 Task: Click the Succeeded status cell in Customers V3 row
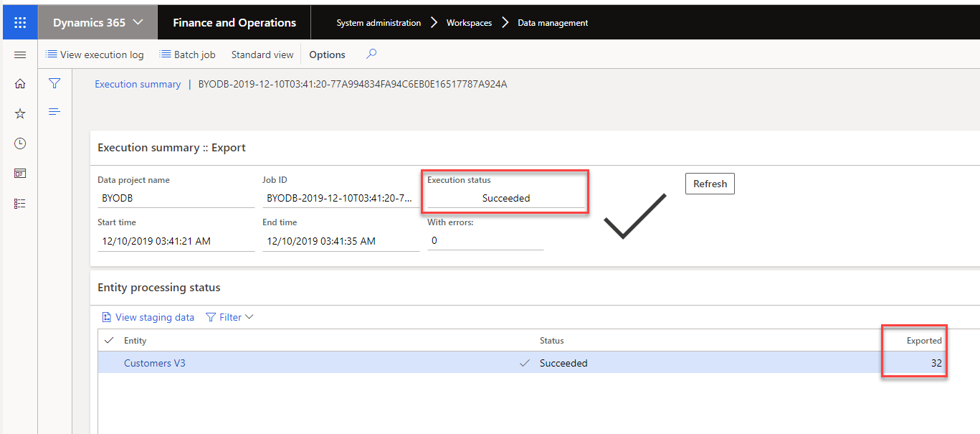point(563,363)
